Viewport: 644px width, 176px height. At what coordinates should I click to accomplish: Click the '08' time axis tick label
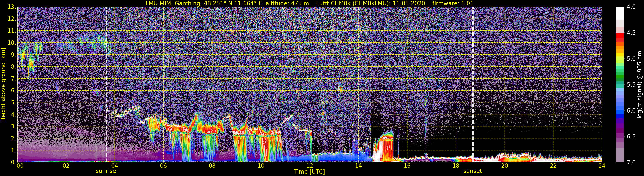[x=212, y=166]
